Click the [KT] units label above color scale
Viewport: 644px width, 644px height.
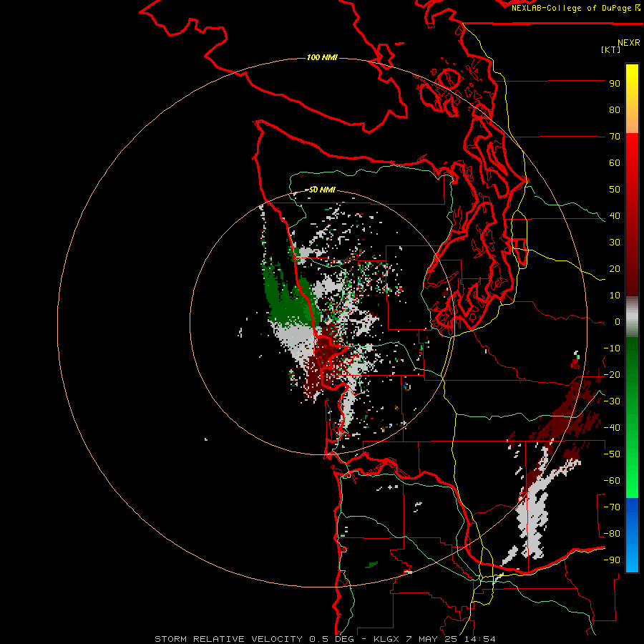(x=611, y=49)
